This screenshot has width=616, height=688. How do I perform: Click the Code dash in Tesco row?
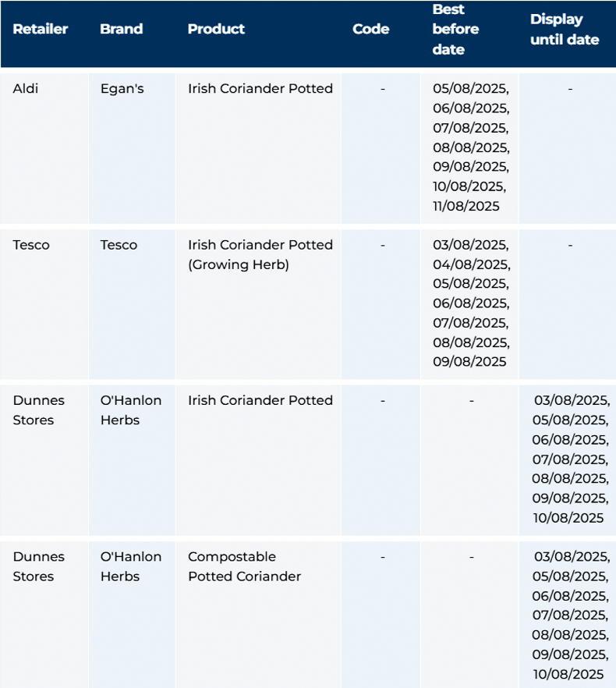coord(382,245)
